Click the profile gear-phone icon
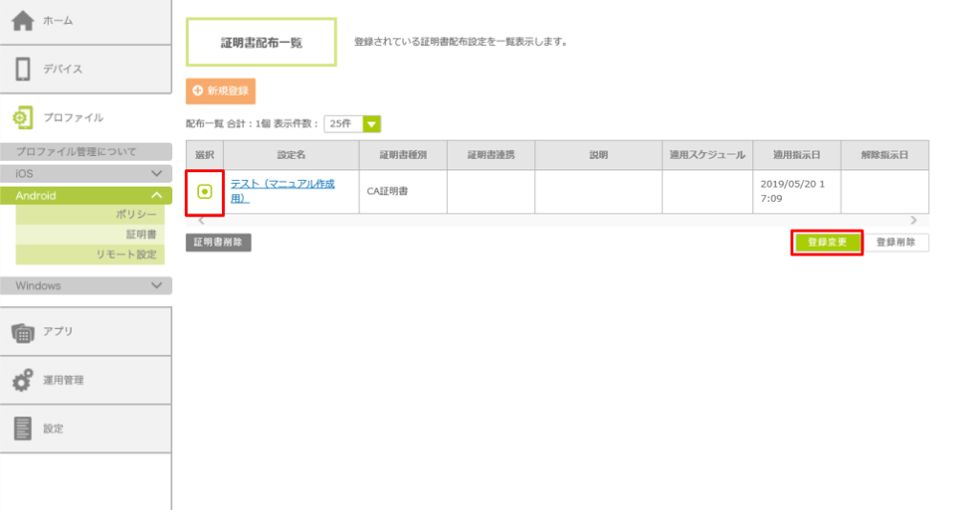The image size is (980, 510). (x=23, y=118)
